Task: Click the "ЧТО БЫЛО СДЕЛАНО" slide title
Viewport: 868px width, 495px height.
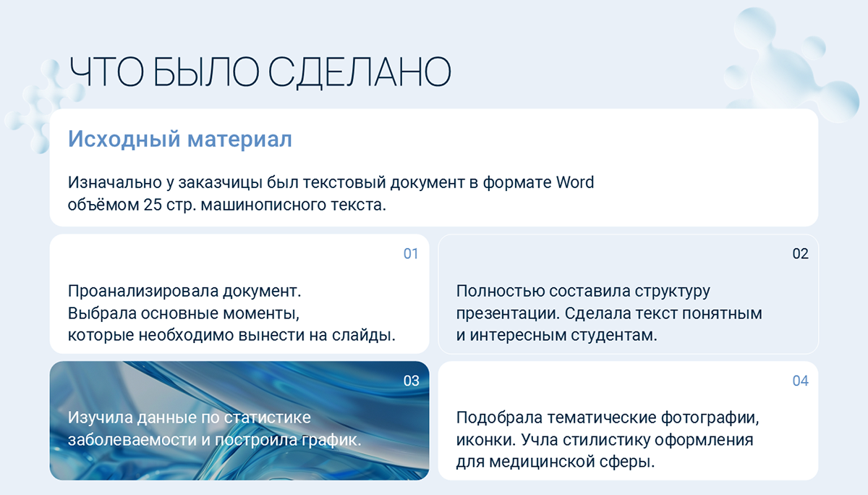Action: (x=260, y=72)
